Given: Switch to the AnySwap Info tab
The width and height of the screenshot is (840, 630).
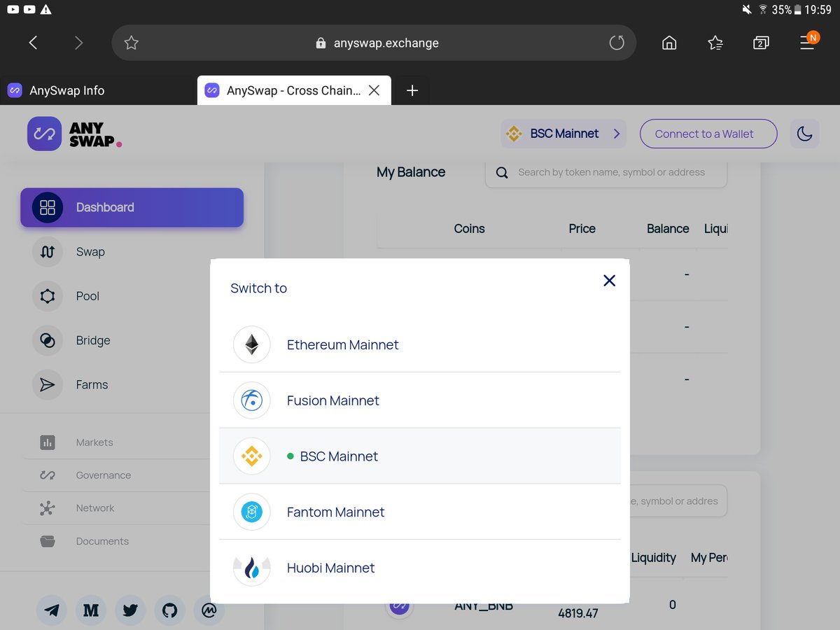Looking at the screenshot, I should tap(98, 90).
